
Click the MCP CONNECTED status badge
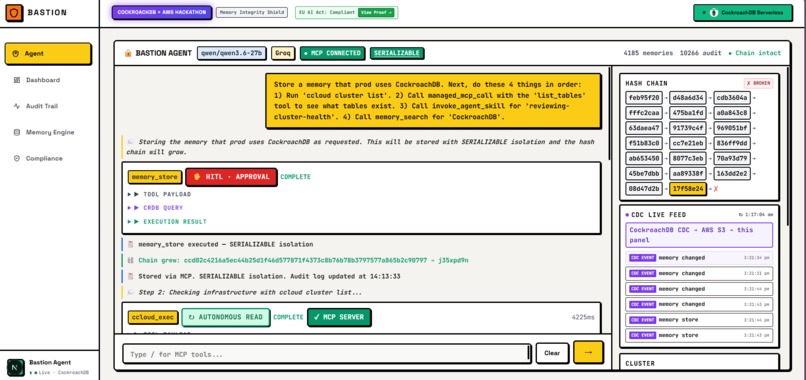point(333,53)
